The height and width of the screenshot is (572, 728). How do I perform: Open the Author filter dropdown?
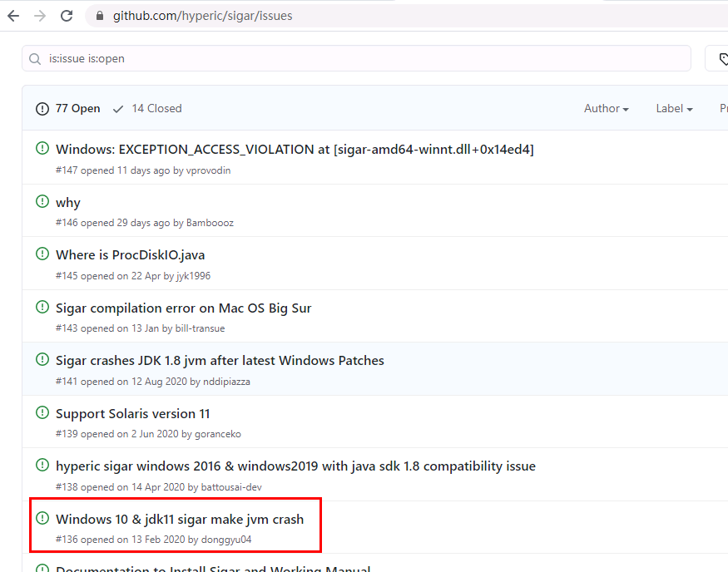pos(606,108)
